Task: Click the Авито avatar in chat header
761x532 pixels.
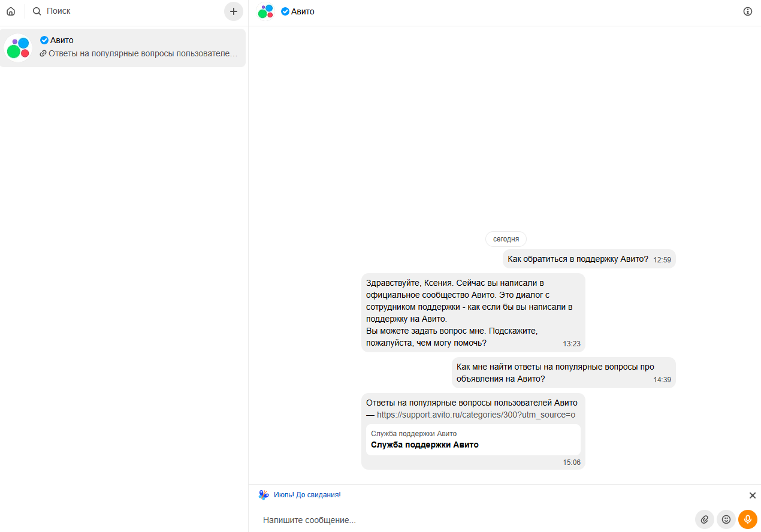Action: [265, 11]
